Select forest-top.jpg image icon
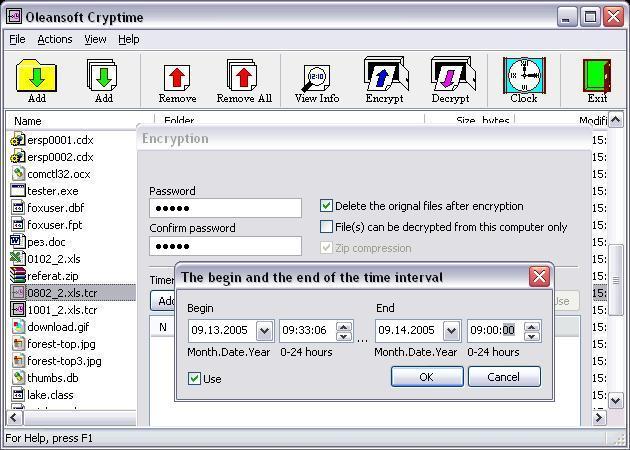630x450 pixels. (18, 344)
